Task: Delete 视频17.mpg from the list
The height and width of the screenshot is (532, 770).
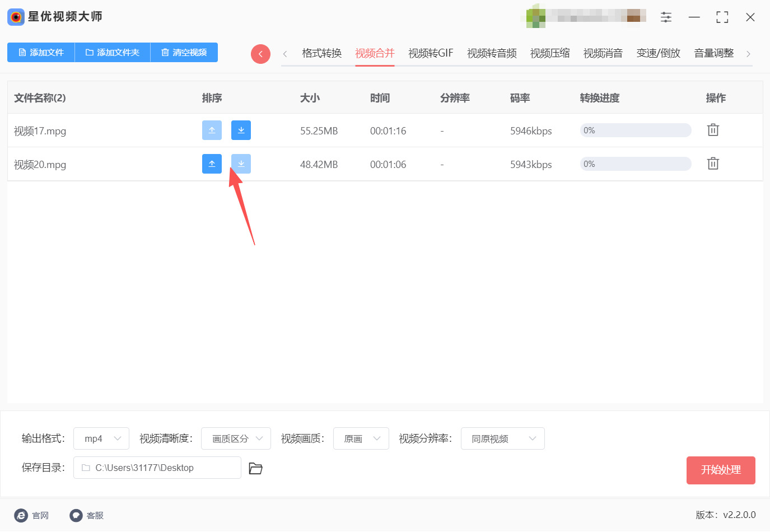Action: coord(712,130)
